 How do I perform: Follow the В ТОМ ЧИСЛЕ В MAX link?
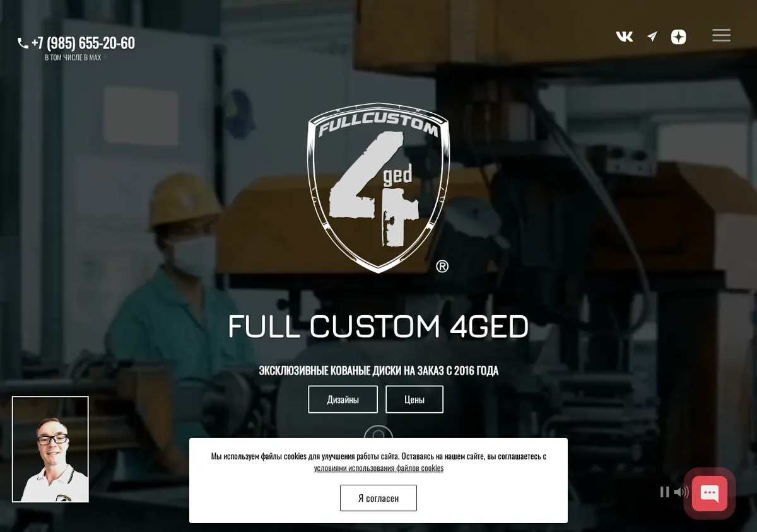pos(73,57)
